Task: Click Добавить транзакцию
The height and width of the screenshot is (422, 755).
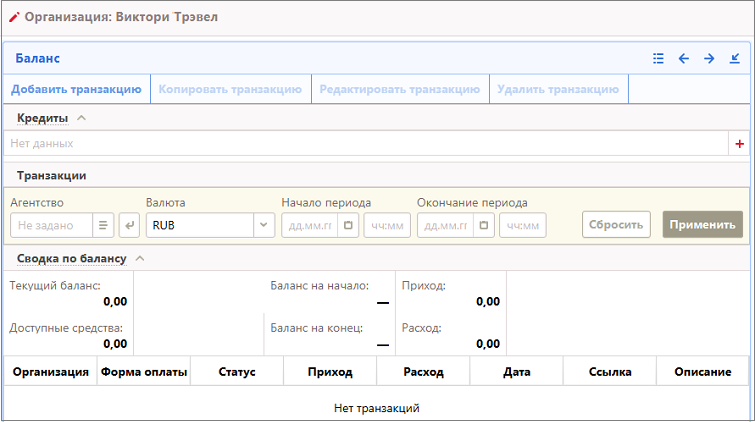Action: click(x=76, y=89)
